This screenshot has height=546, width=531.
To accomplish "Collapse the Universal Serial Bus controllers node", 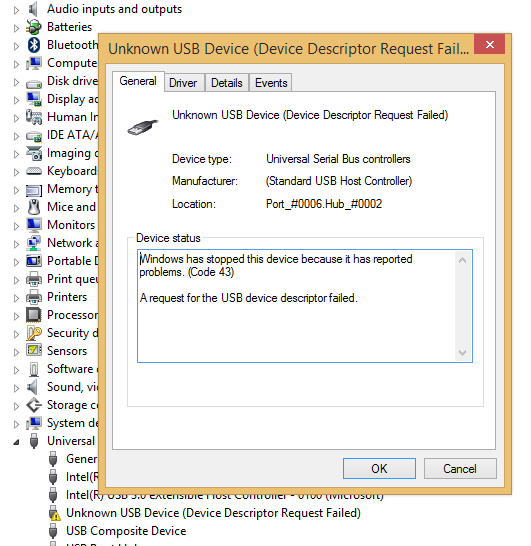I will pyautogui.click(x=16, y=443).
